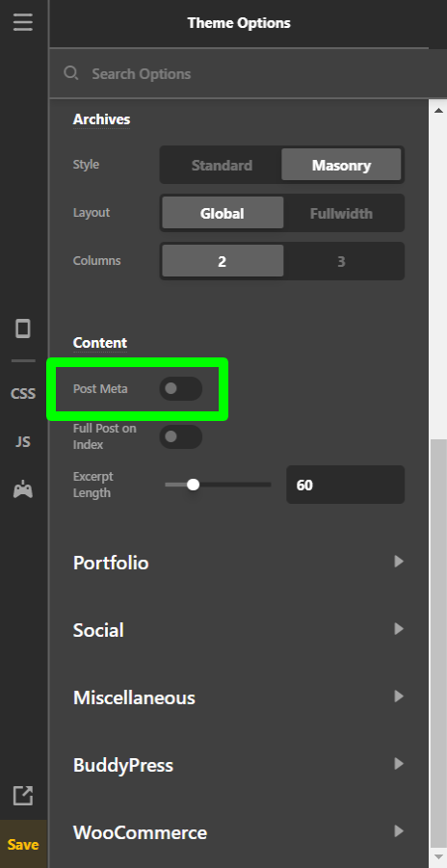447x868 pixels.
Task: Click the external link icon above Save
Action: point(23,796)
